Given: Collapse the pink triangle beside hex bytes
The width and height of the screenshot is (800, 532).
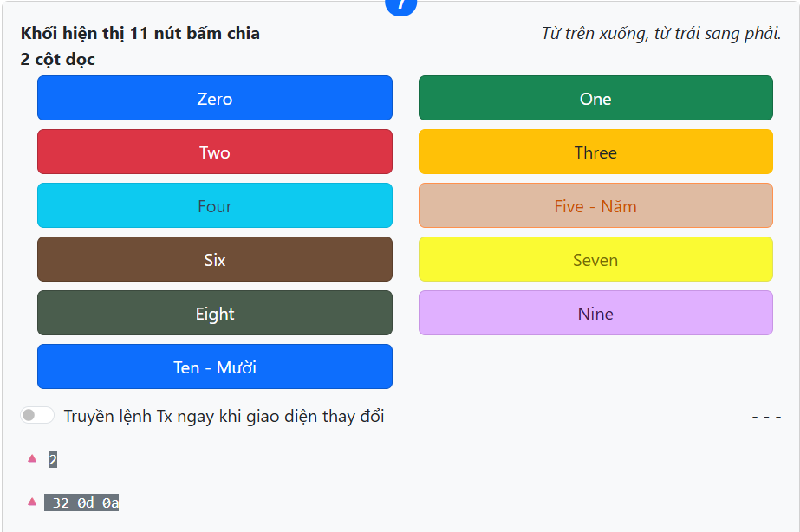Looking at the screenshot, I should pyautogui.click(x=32, y=502).
